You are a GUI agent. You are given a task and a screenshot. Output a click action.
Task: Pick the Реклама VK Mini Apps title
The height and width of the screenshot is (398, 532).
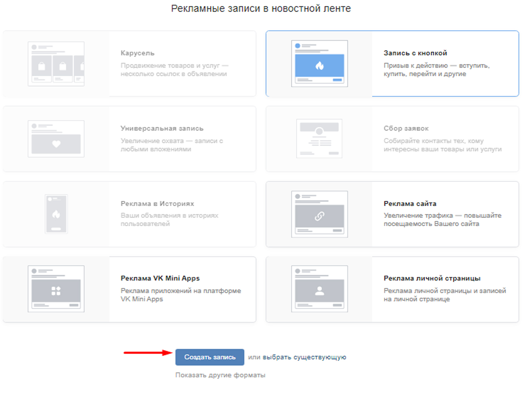(x=160, y=278)
